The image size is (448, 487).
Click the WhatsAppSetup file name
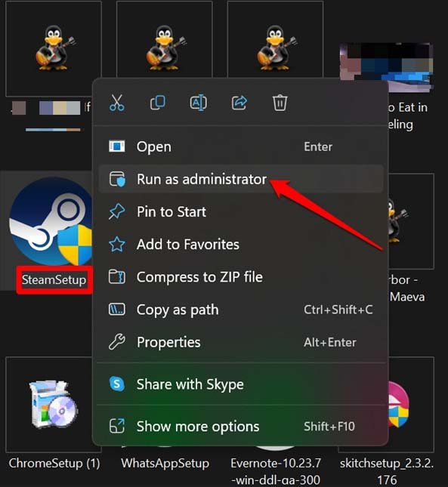pyautogui.click(x=165, y=464)
